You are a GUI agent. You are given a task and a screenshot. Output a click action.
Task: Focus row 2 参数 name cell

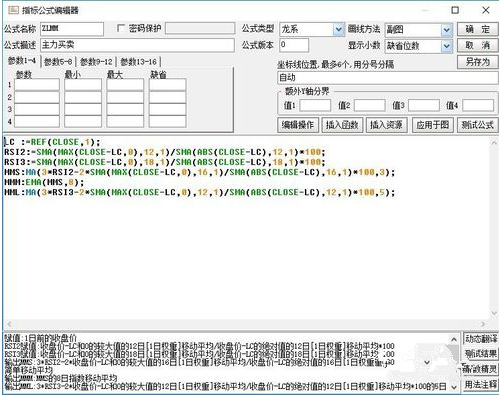37,97
